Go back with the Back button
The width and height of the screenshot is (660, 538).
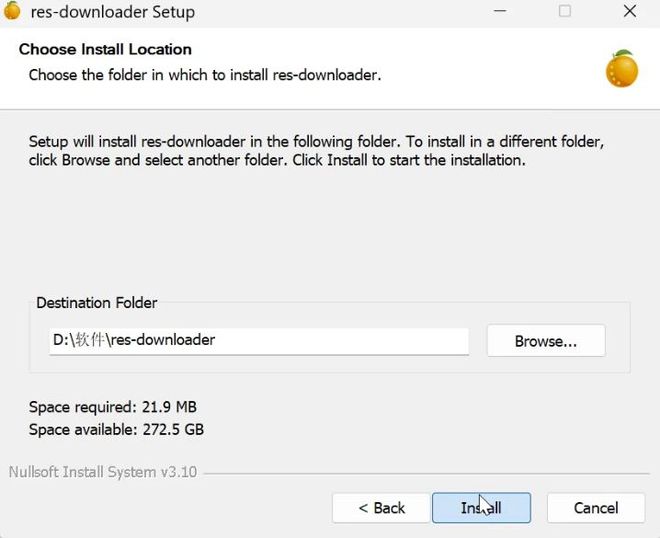[381, 508]
